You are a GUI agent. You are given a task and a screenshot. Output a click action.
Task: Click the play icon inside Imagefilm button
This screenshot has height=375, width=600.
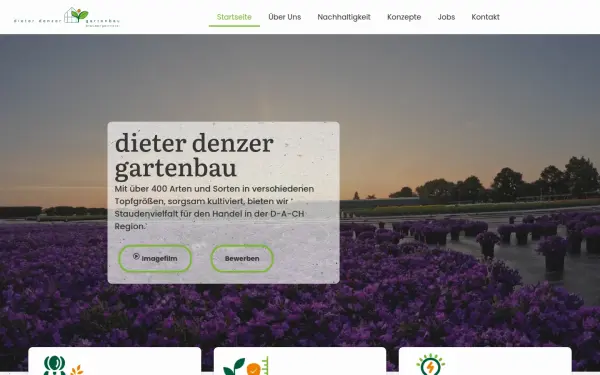pos(136,257)
